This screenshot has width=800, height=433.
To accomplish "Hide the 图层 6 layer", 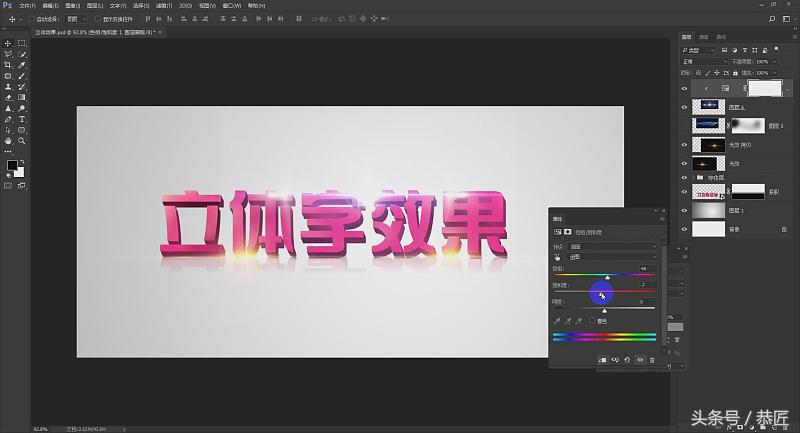I will 684,107.
